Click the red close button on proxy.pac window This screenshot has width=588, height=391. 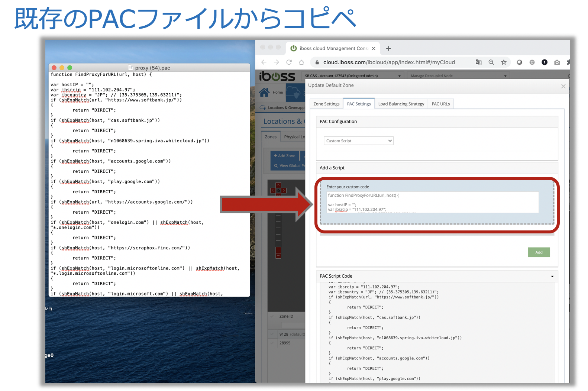click(x=54, y=68)
